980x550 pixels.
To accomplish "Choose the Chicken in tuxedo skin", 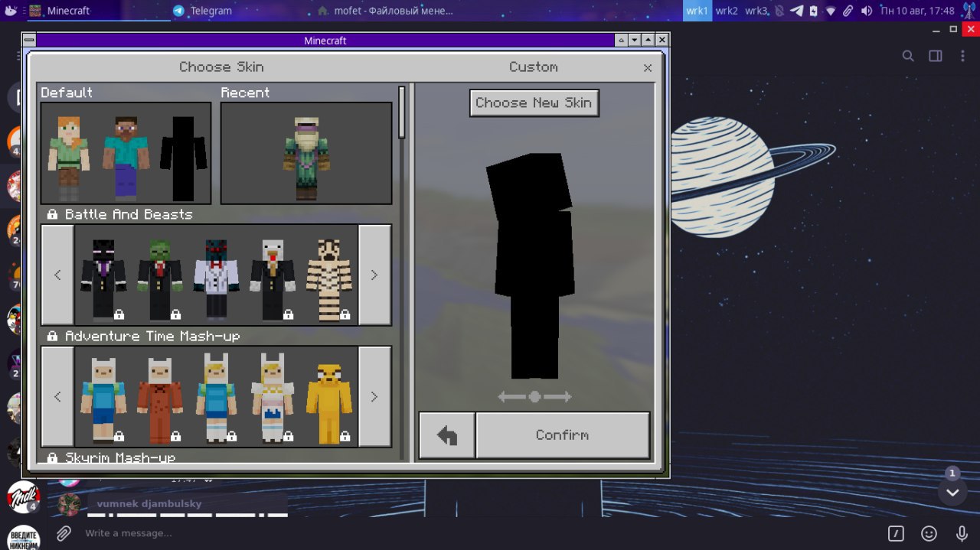I will (x=273, y=279).
